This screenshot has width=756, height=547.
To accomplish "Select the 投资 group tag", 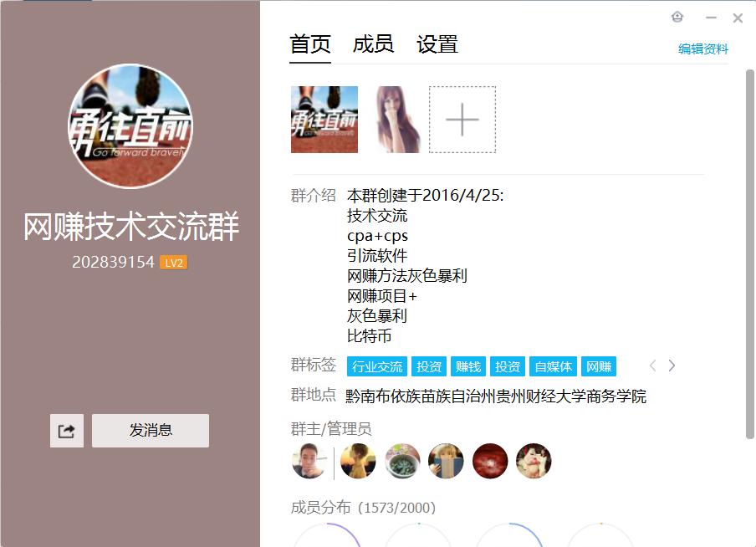I will pyautogui.click(x=429, y=366).
